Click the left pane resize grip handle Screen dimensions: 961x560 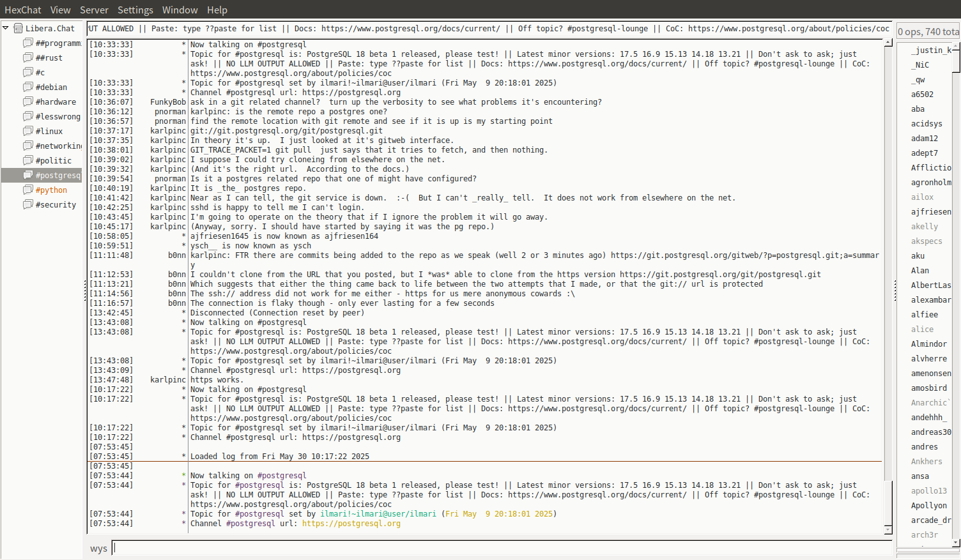tap(84, 291)
